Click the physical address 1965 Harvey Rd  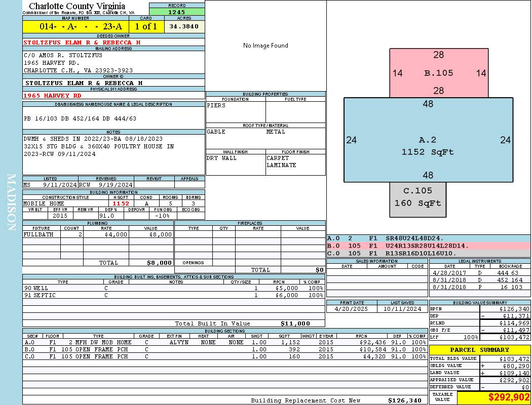point(52,96)
